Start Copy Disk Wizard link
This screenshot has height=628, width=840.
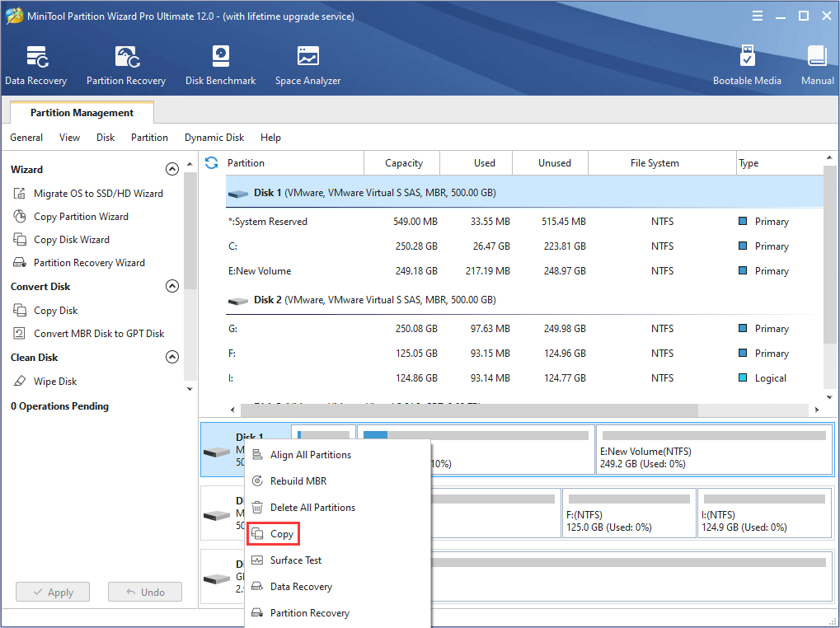[x=71, y=239]
